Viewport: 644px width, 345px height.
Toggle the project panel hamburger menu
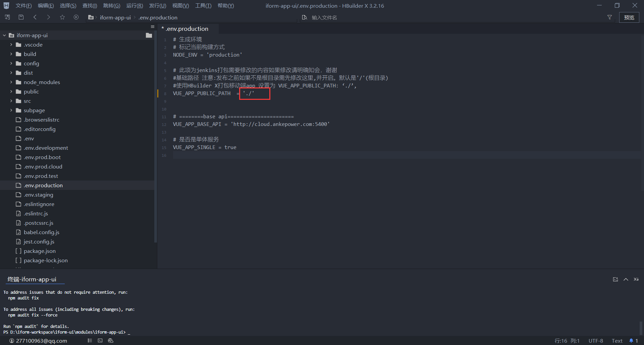coord(153,27)
